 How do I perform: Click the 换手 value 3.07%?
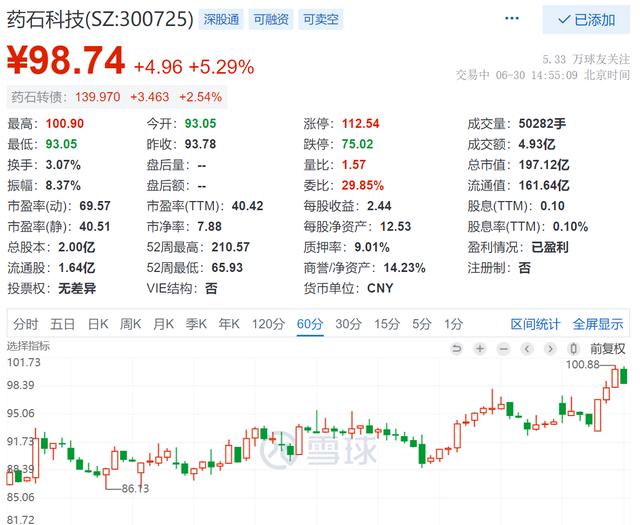coord(63,165)
